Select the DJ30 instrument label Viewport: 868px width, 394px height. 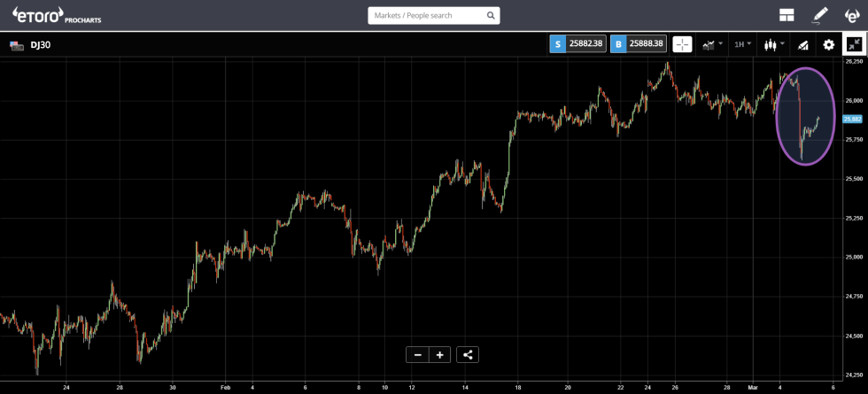coord(40,45)
